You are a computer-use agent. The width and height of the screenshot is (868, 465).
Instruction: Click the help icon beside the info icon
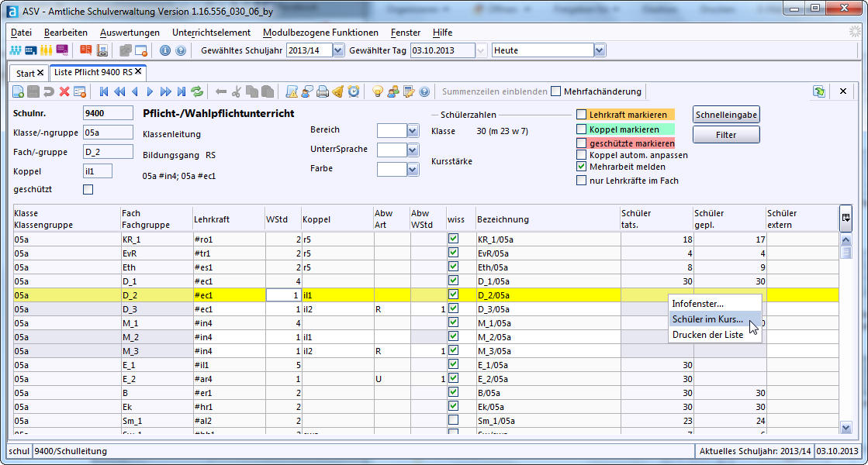tap(181, 50)
